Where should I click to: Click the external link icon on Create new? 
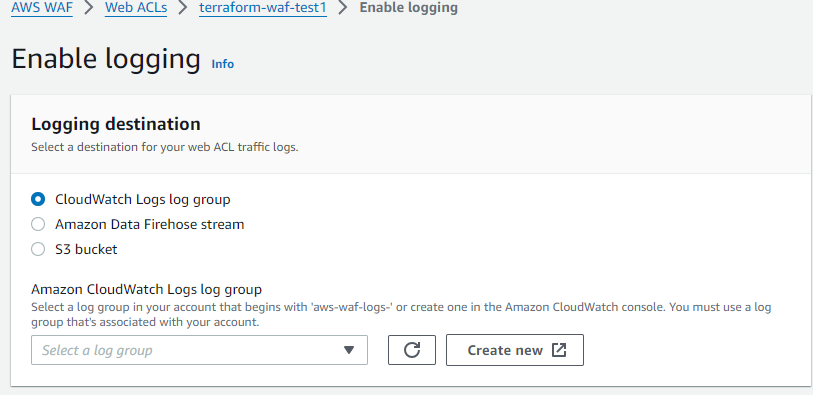559,350
